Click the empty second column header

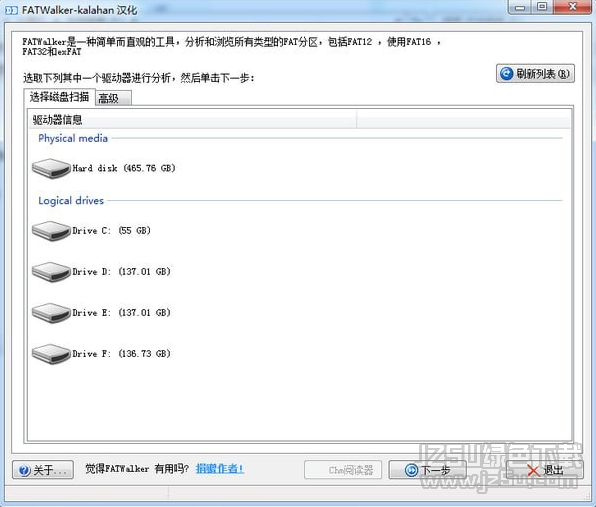463,120
